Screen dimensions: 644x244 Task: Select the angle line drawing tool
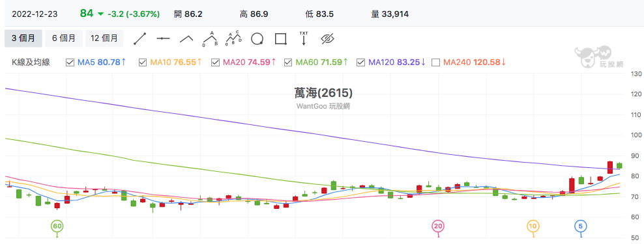[187, 38]
